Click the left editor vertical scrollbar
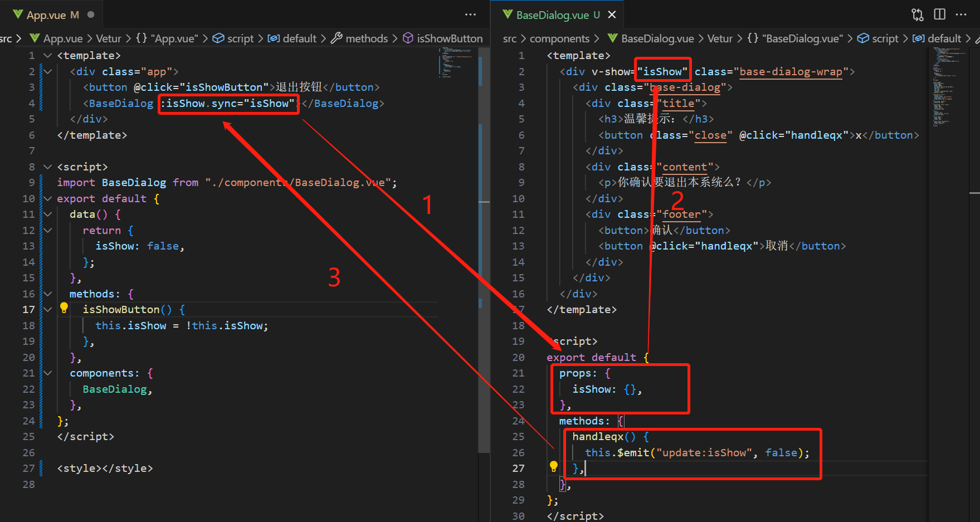This screenshot has width=980, height=522. point(484,250)
